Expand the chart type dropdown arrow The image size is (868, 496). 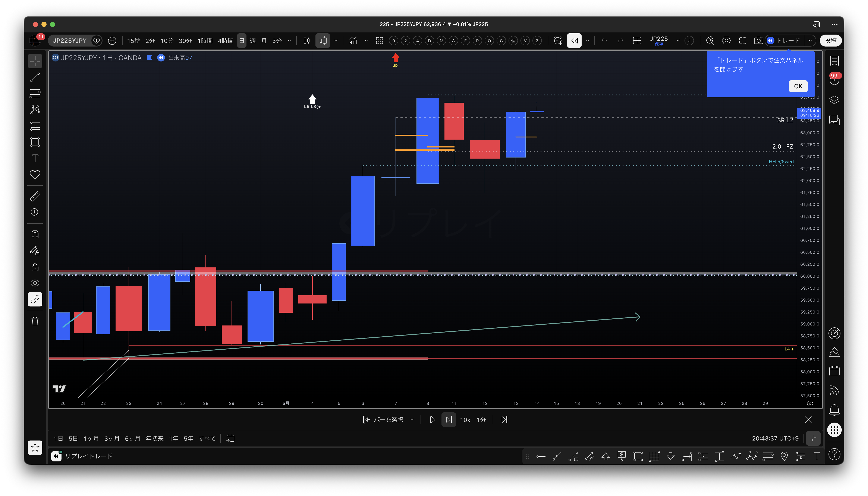click(x=336, y=41)
